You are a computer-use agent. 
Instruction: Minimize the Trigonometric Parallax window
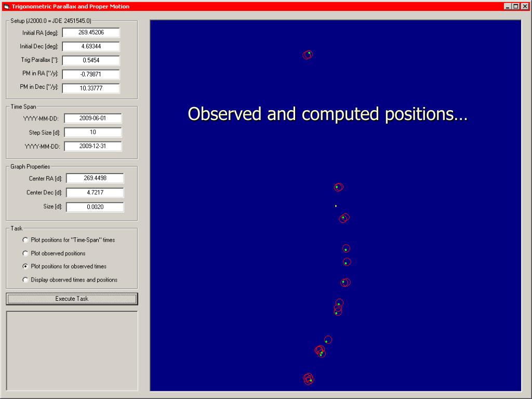click(x=508, y=6)
